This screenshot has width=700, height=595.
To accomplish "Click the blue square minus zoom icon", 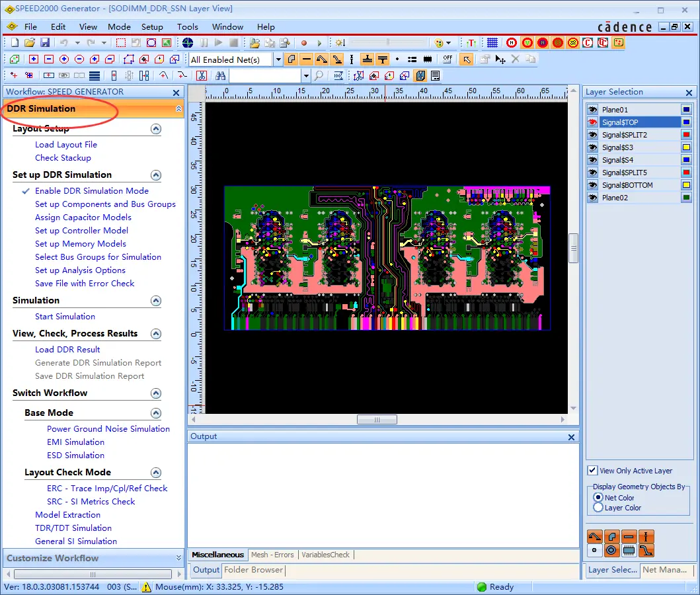I will click(49, 59).
